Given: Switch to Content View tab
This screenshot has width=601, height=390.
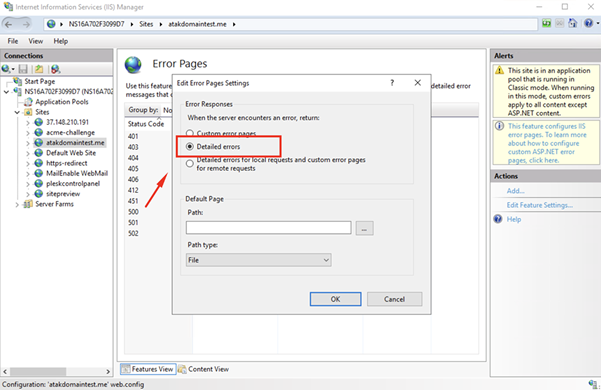Looking at the screenshot, I should (204, 369).
